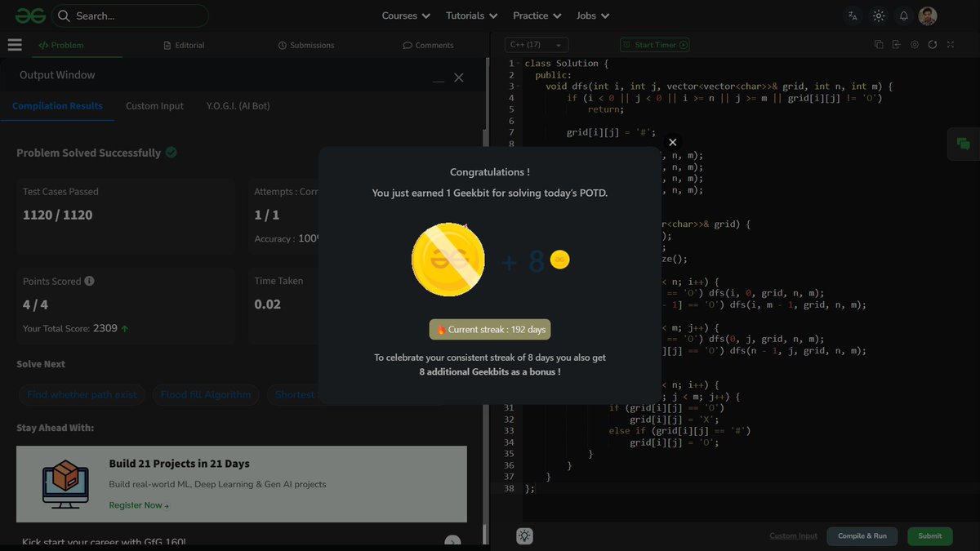This screenshot has width=980, height=551.
Task: Open the C++ (17) language selector
Action: coord(536,45)
